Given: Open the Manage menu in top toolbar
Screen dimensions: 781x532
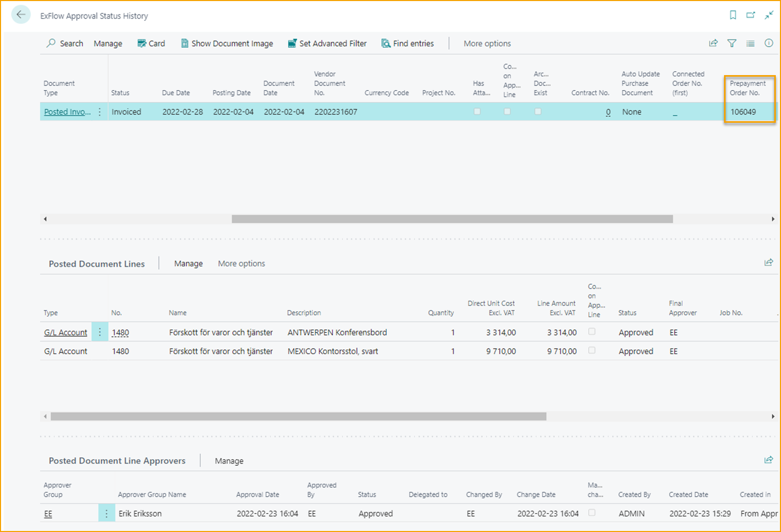Looking at the screenshot, I should (x=108, y=44).
